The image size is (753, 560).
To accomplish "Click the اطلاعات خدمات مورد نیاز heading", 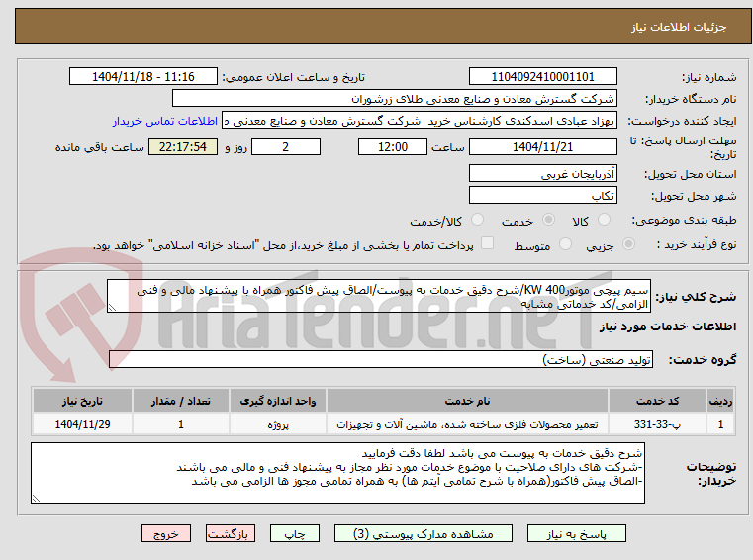I will pos(668,327).
